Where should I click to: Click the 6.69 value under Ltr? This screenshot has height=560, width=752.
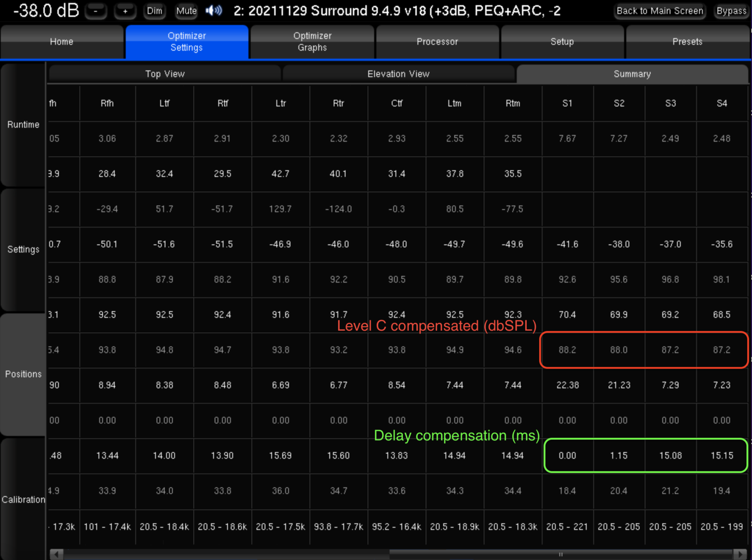tap(281, 385)
